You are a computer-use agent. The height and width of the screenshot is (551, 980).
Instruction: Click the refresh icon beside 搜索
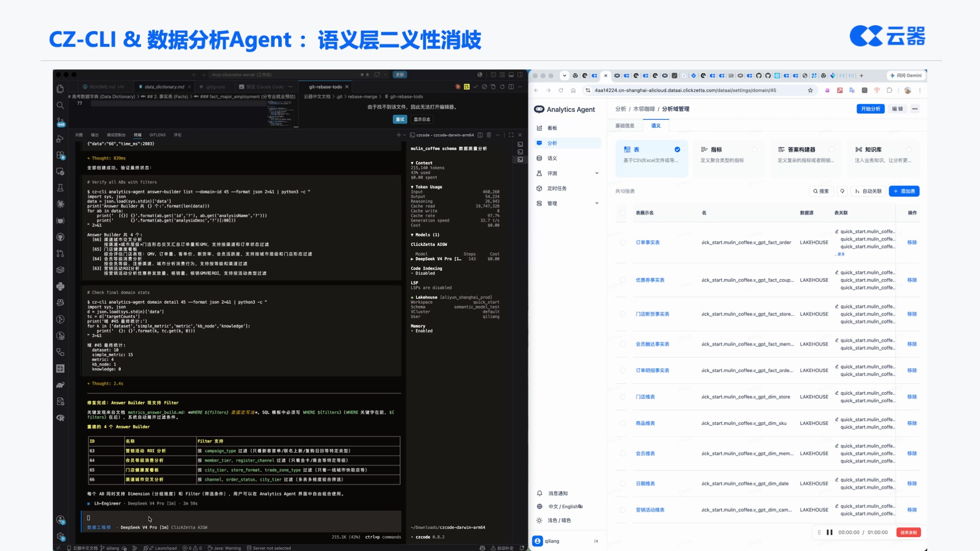(x=842, y=191)
